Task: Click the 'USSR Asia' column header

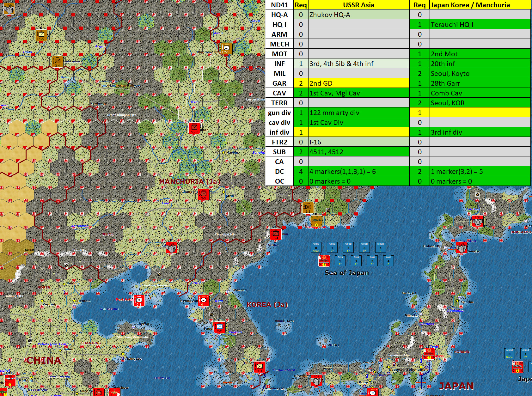Action: click(x=359, y=5)
